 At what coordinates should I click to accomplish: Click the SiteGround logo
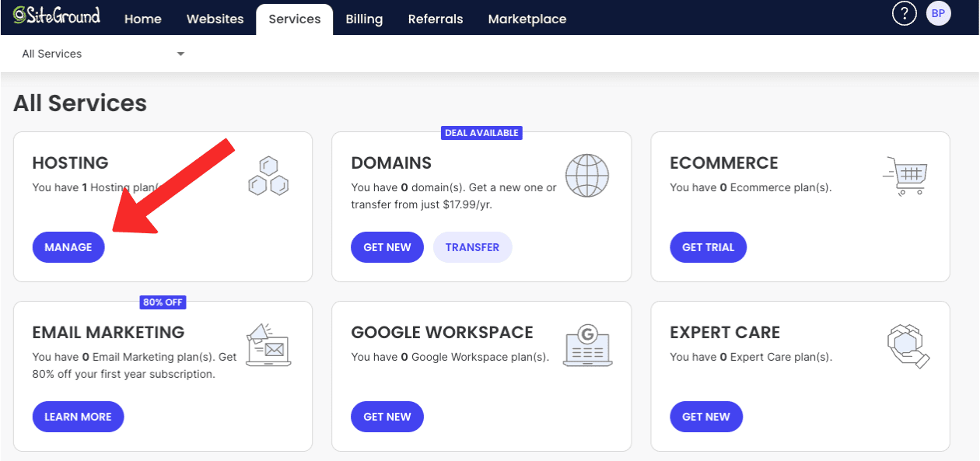pyautogui.click(x=57, y=16)
